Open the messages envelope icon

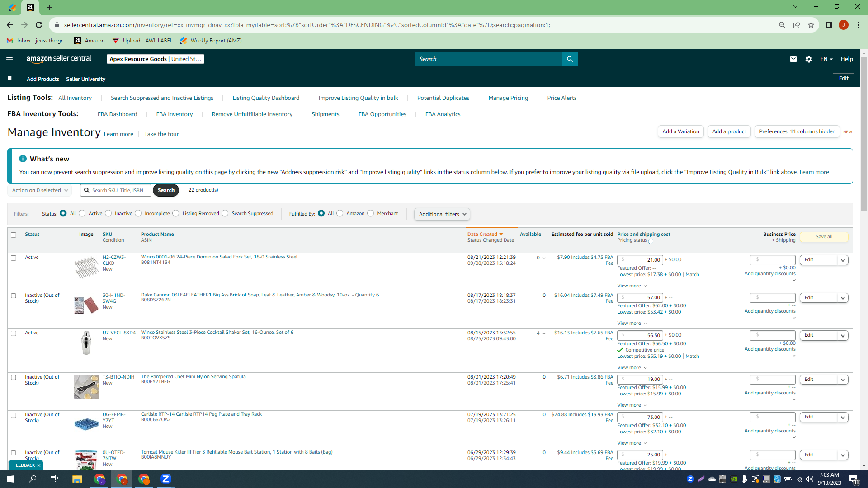(793, 59)
